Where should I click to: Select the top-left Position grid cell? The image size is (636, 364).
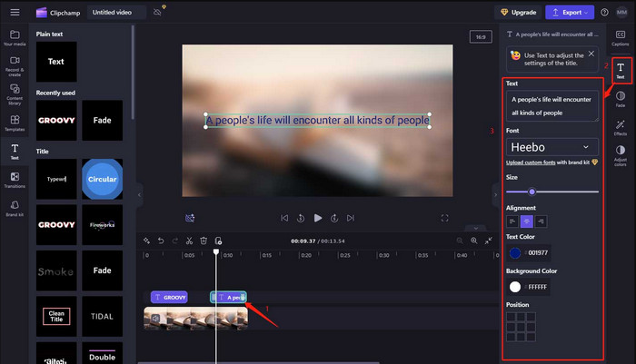[x=511, y=317]
